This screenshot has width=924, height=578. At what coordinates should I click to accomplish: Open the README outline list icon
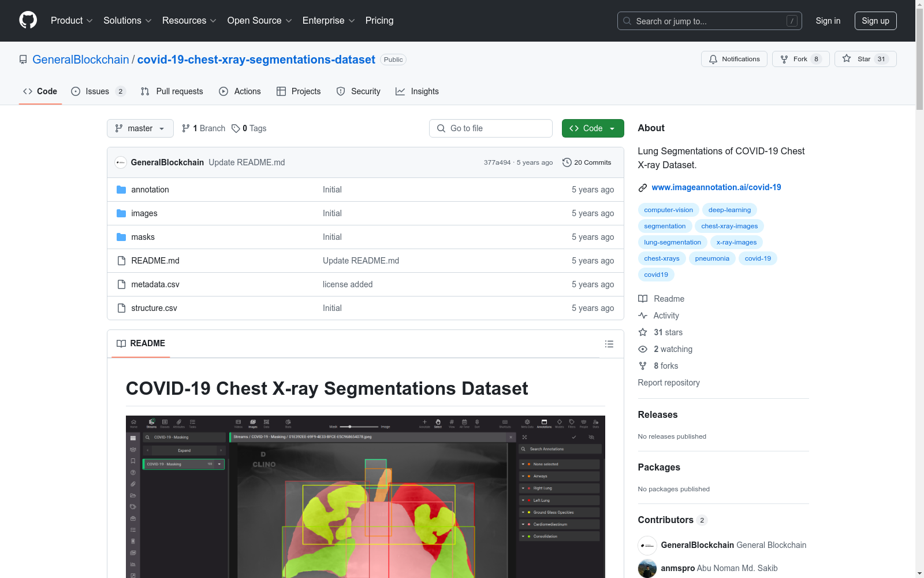(x=609, y=344)
